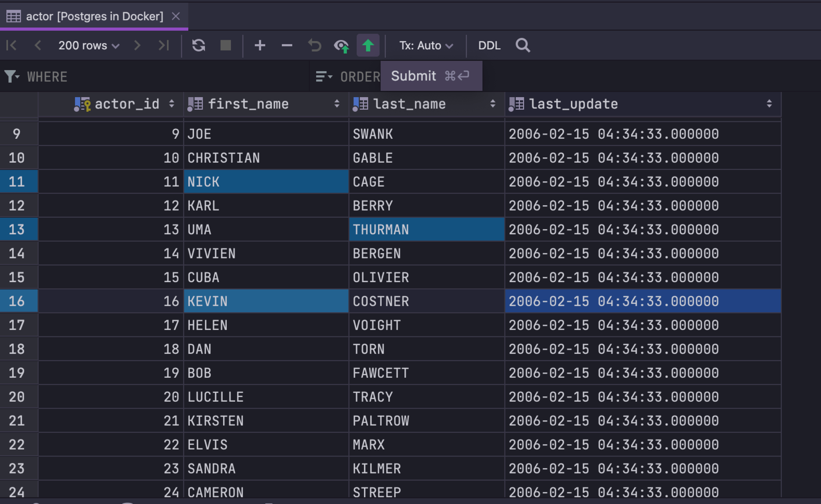Click the Find magnifier icon
The width and height of the screenshot is (821, 504).
coord(522,45)
